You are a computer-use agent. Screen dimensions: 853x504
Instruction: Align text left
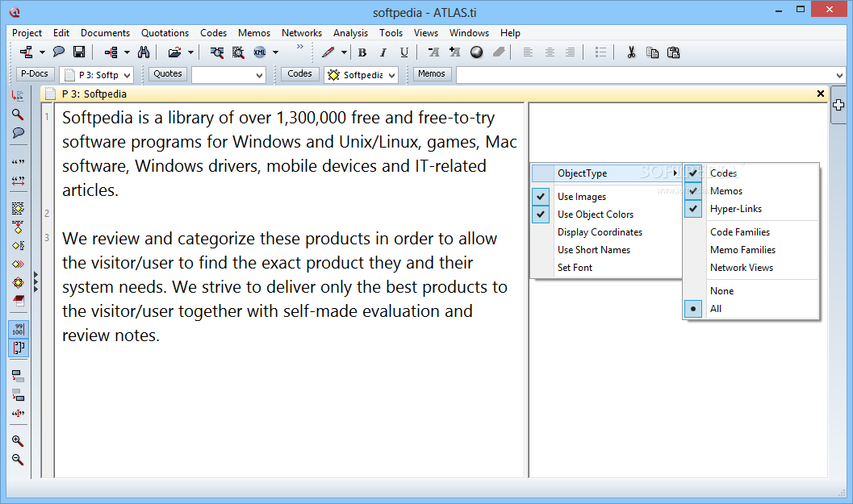click(528, 52)
